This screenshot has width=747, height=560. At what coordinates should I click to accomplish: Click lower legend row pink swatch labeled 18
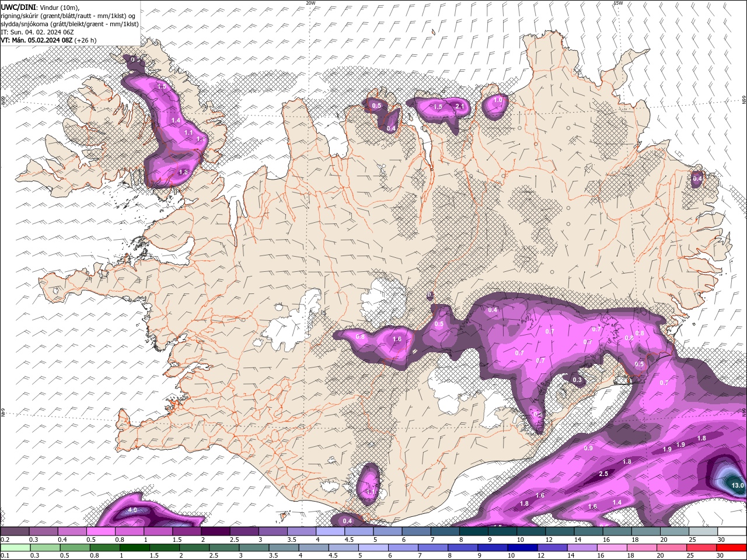(641, 547)
